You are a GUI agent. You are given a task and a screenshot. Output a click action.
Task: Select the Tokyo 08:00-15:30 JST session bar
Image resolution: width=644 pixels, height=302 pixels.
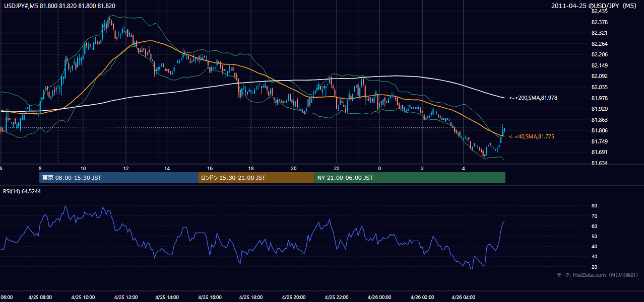(119, 178)
